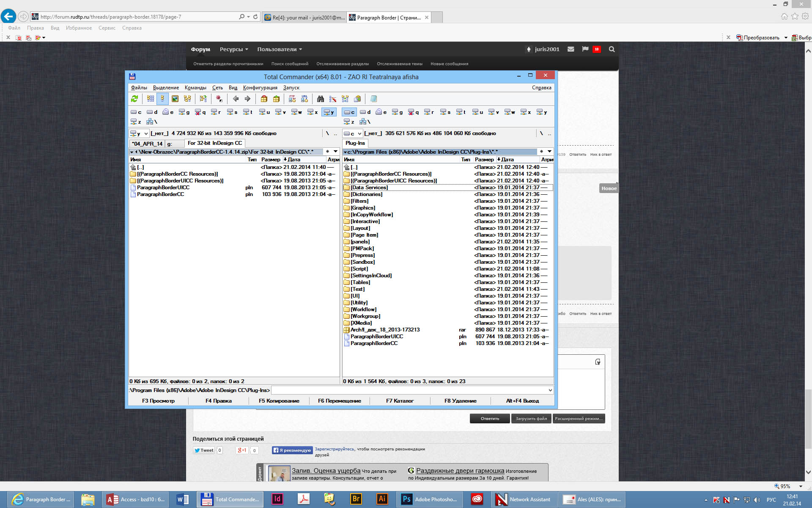The image size is (812, 508).
Task: Select the Plug-Ins tab in right panel
Action: 355,143
